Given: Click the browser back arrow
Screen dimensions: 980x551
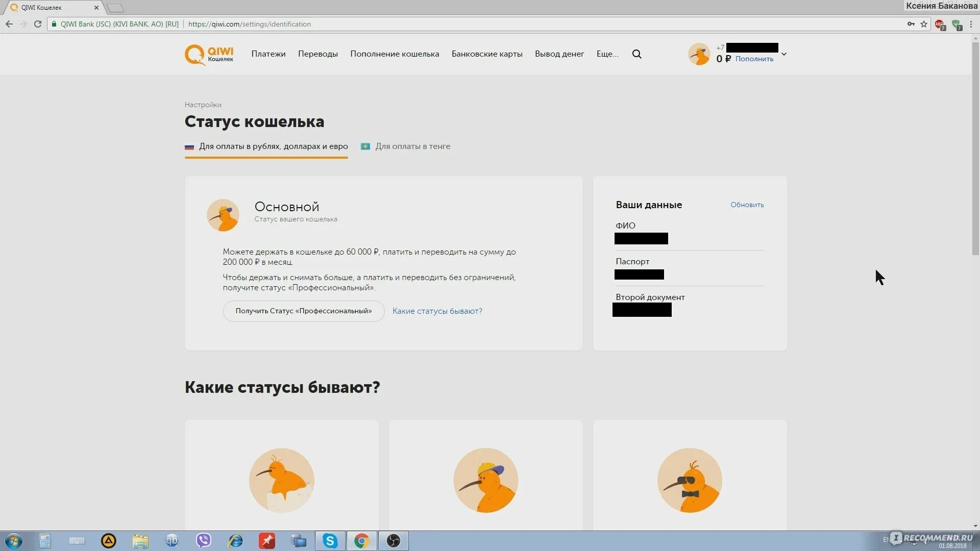Looking at the screenshot, I should [9, 24].
